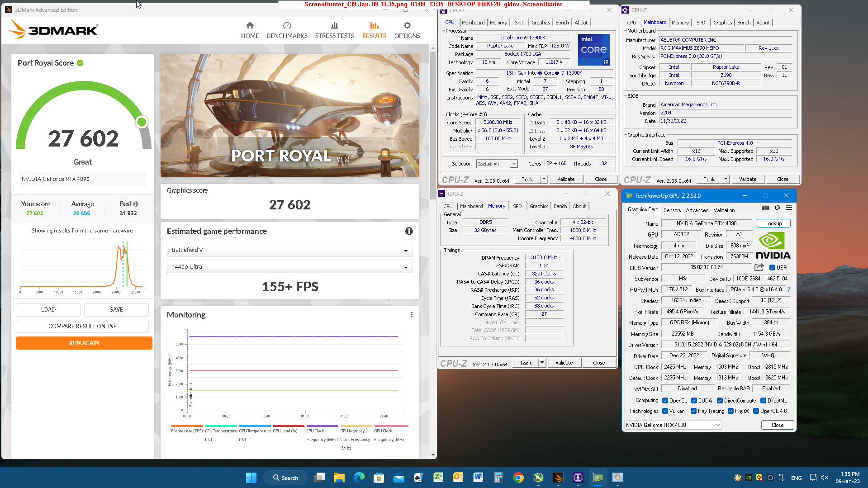Image resolution: width=868 pixels, height=488 pixels.
Task: Click the taskbar Search box
Action: pos(286,478)
